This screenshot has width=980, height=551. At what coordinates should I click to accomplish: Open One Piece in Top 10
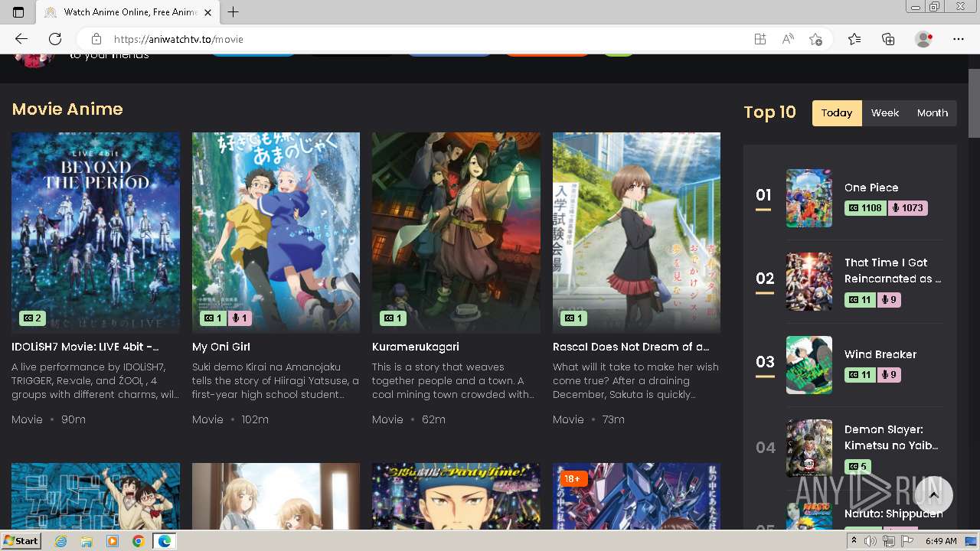click(x=871, y=187)
